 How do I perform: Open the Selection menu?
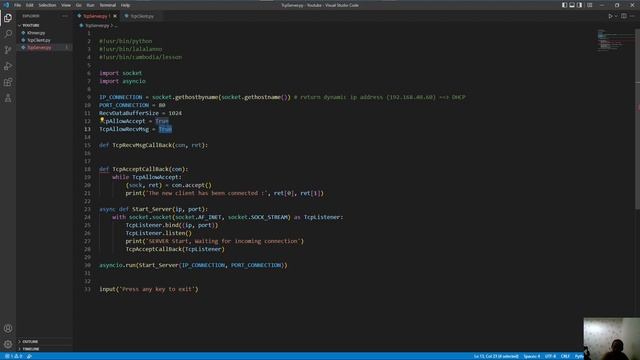(x=47, y=5)
